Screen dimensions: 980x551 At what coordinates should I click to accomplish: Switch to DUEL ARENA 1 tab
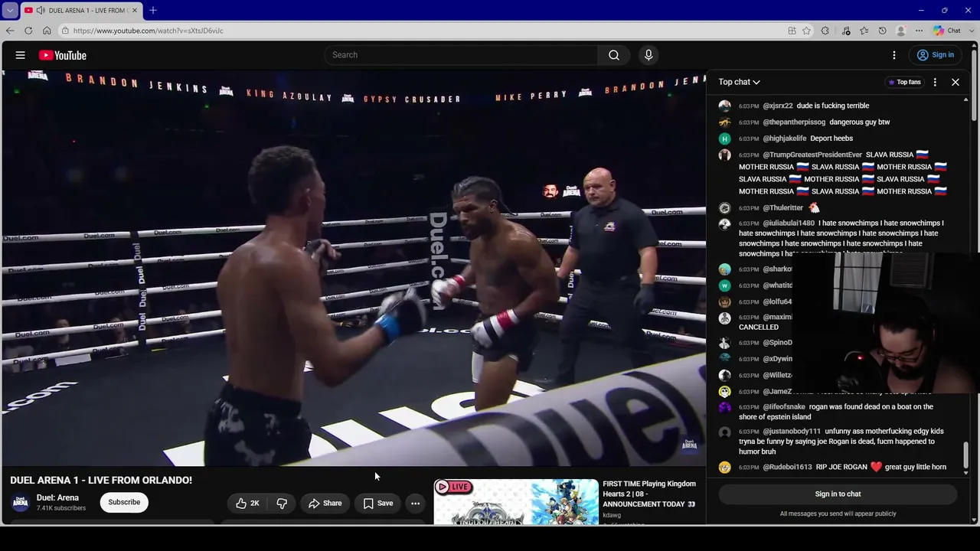(x=82, y=10)
